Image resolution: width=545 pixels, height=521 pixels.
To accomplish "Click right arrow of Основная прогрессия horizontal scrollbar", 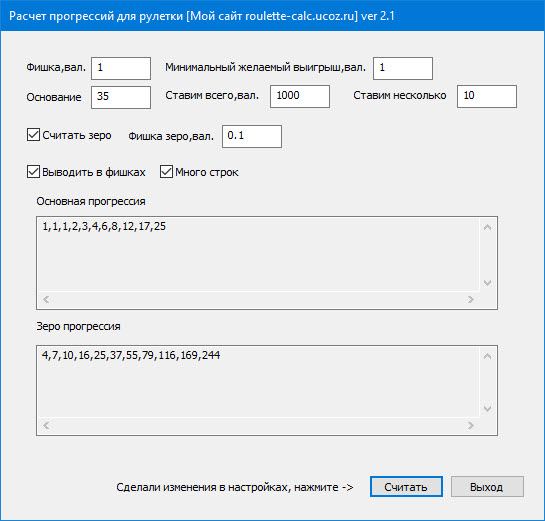I will pos(471,299).
